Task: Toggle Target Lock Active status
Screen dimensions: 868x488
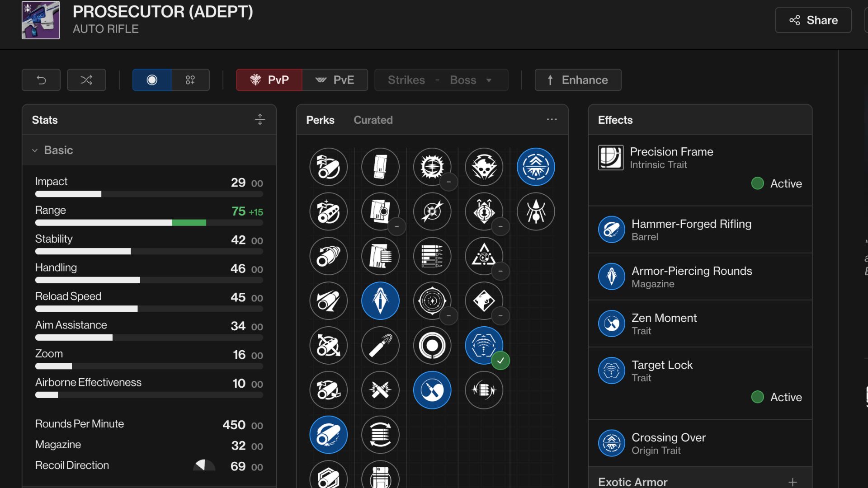Action: pyautogui.click(x=758, y=397)
